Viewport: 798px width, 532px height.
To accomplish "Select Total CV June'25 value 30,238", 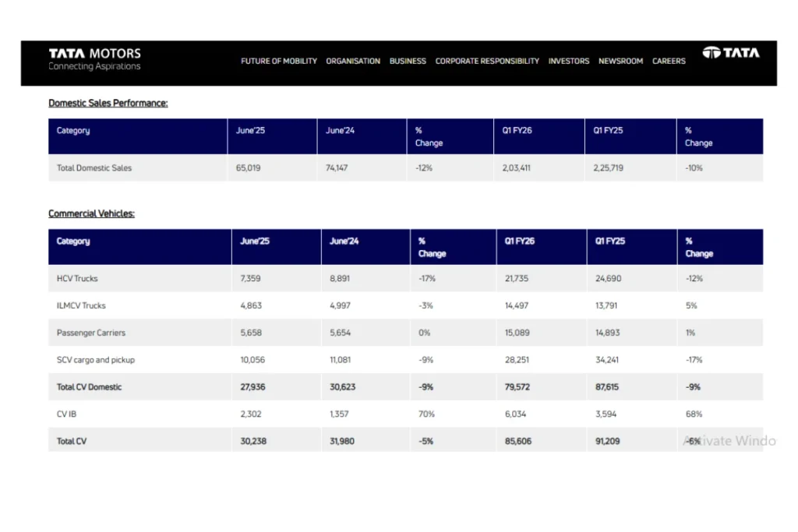I will click(x=253, y=442).
